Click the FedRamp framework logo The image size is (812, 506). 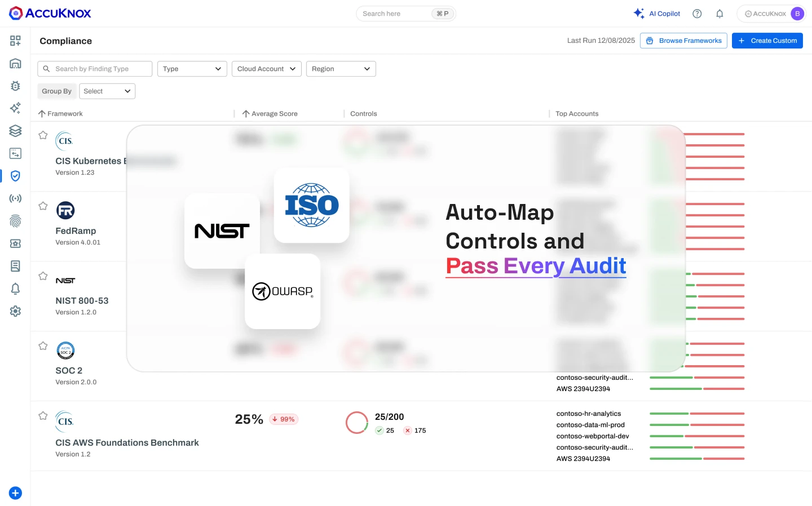(x=65, y=210)
